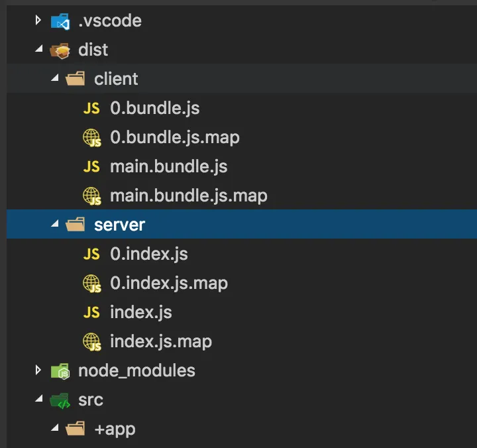Image resolution: width=477 pixels, height=448 pixels.
Task: Collapse the dist folder arrow
Action: [x=38, y=50]
